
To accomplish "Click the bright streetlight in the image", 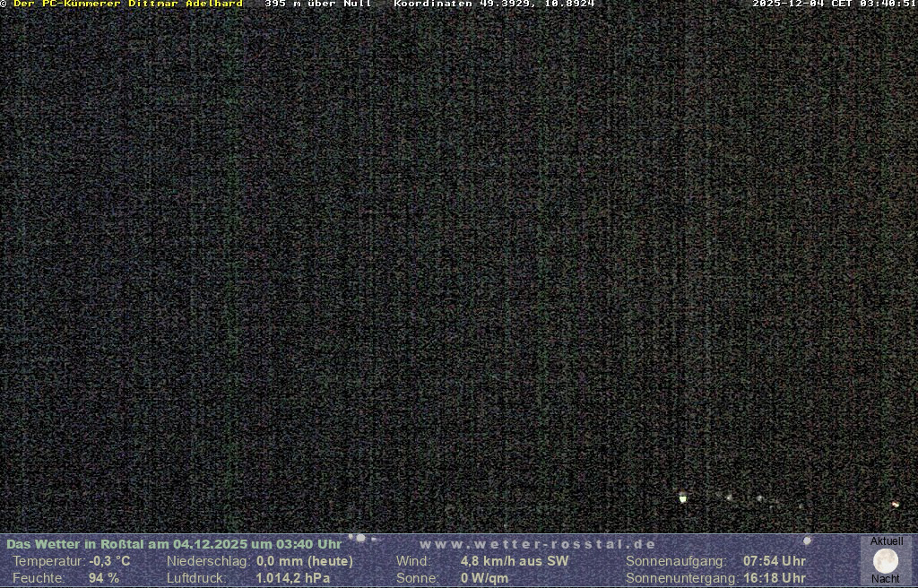I will point(682,497).
